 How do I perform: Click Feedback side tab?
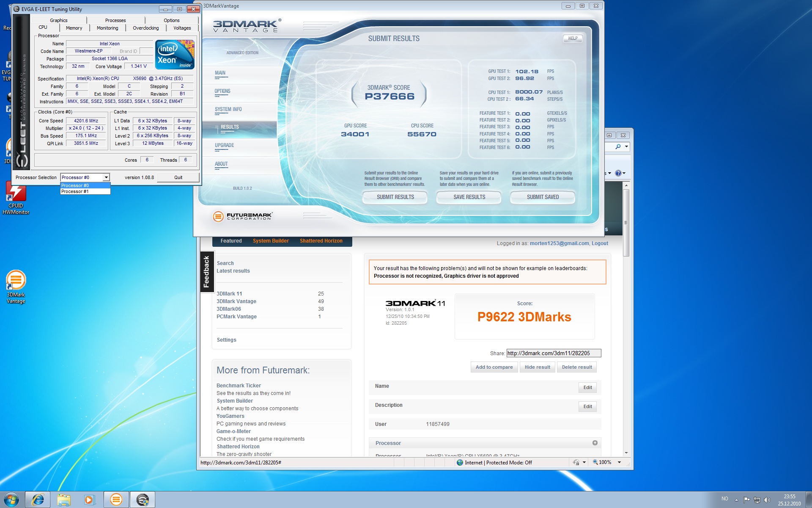click(206, 272)
